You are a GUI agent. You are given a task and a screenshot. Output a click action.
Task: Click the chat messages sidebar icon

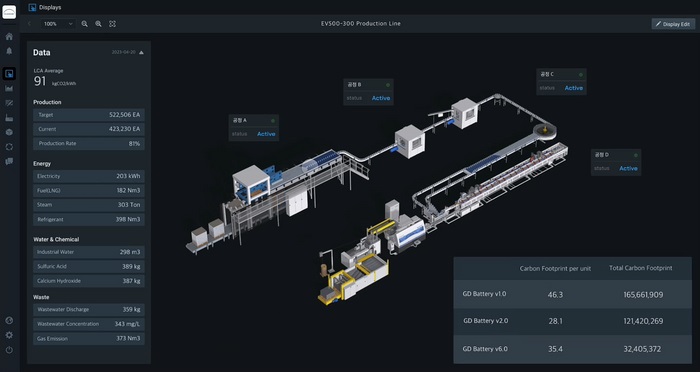point(9,162)
